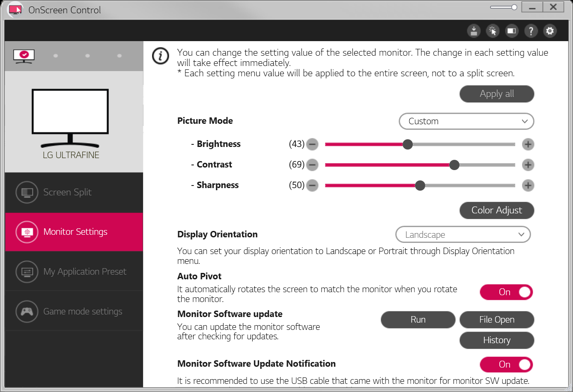
Task: Click the Contrast slider handle
Action: pos(454,165)
